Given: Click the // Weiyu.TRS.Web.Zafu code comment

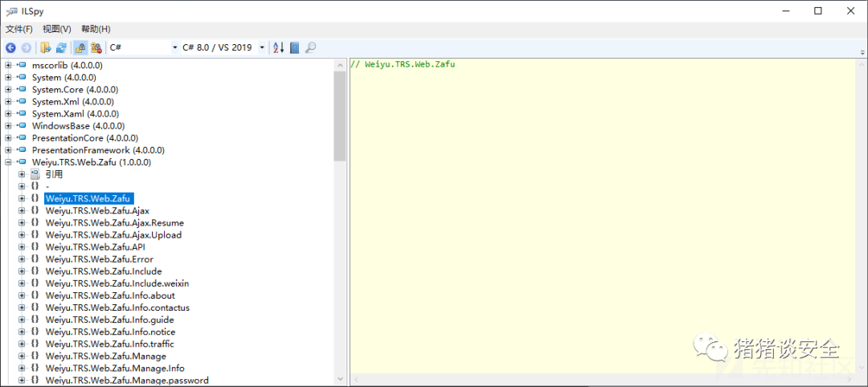Looking at the screenshot, I should [403, 65].
